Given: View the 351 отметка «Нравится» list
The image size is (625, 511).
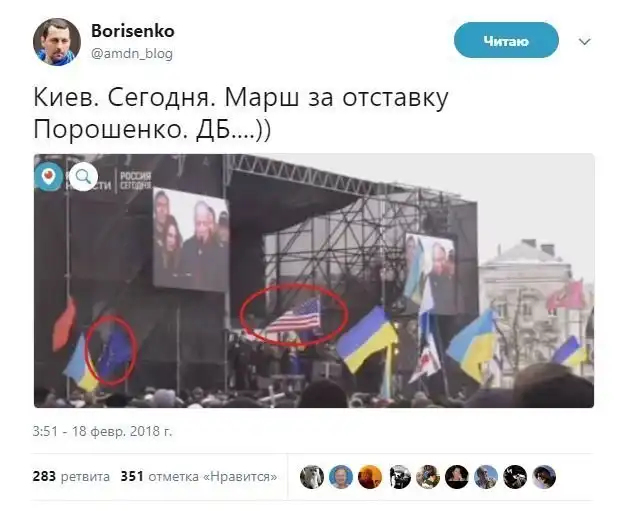Looking at the screenshot, I should point(199,476).
